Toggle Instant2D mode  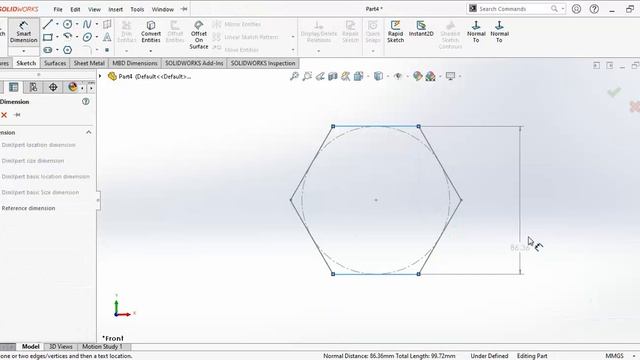[421, 29]
